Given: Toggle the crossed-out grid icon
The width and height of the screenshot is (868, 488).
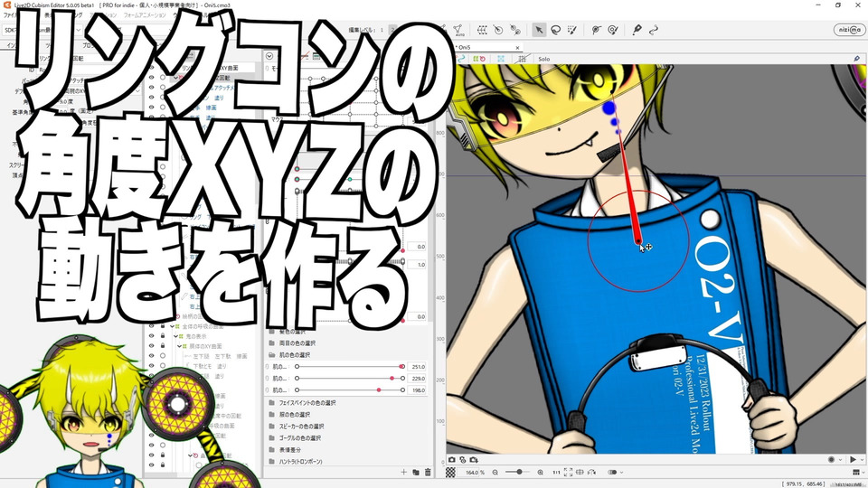Looking at the screenshot, I should pyautogui.click(x=522, y=59).
